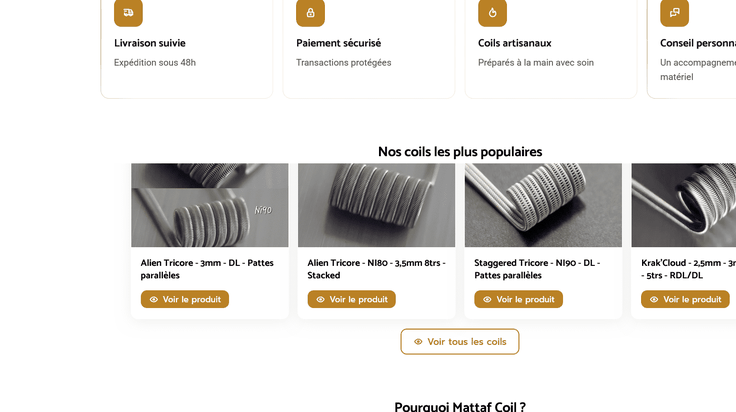Click the padlock icon above Paiement sécurisé

click(310, 13)
